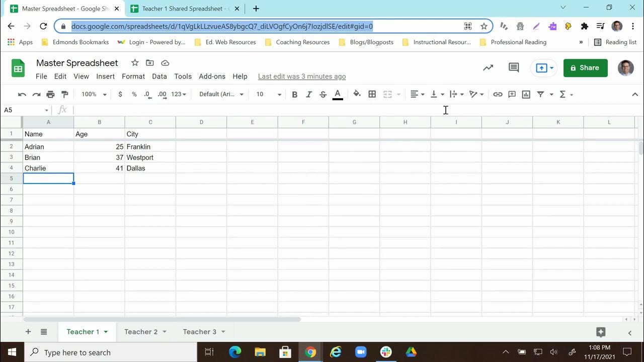Format as currency with dollar icon
The image size is (644, 362).
[x=120, y=94]
